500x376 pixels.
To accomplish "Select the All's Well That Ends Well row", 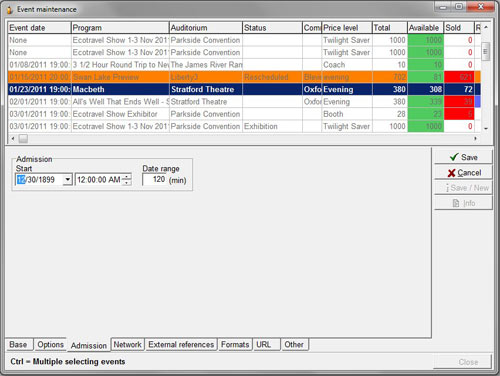I will click(244, 102).
